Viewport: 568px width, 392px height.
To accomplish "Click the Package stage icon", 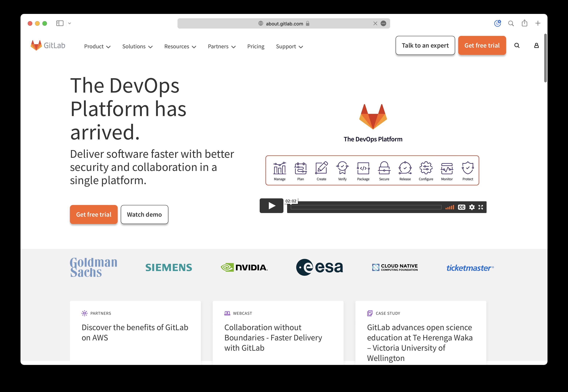I will (x=363, y=168).
